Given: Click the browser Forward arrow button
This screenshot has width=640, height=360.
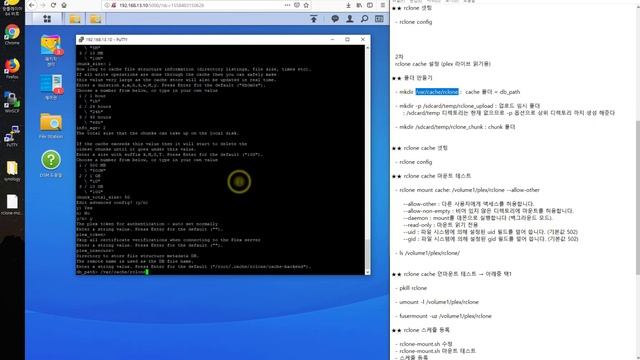Looking at the screenshot, I should click(43, 5).
